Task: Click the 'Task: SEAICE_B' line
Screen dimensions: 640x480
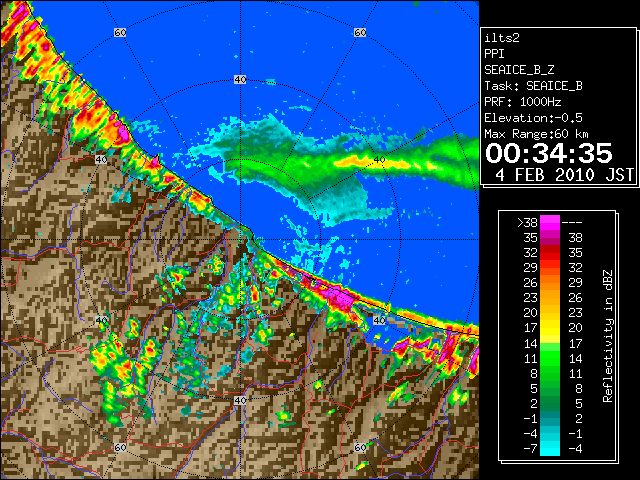Action: [x=533, y=86]
